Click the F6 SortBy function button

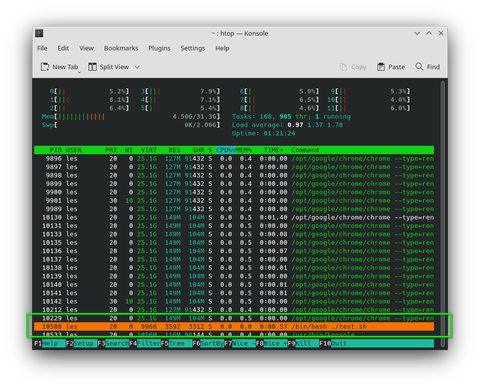(208, 343)
